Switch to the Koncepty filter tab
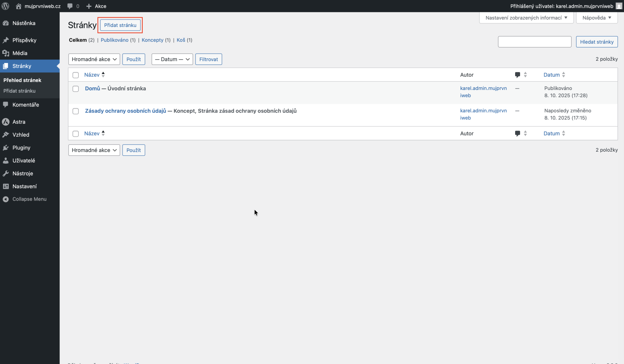Screen dimensions: 624x364 coord(152,40)
